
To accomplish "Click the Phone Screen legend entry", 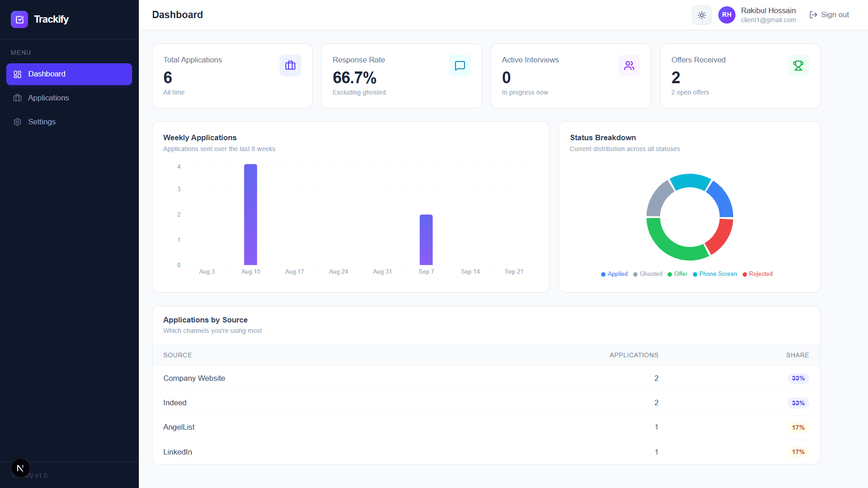I will 715,274.
